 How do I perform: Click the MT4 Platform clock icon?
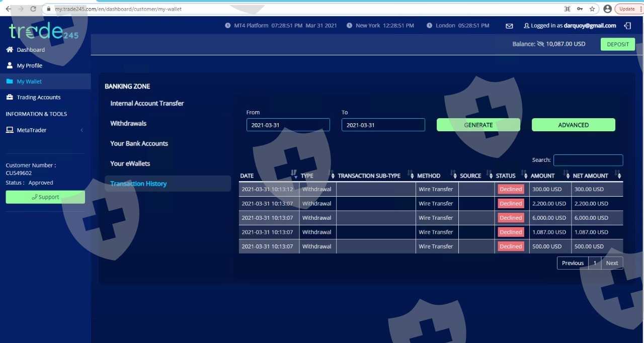228,26
